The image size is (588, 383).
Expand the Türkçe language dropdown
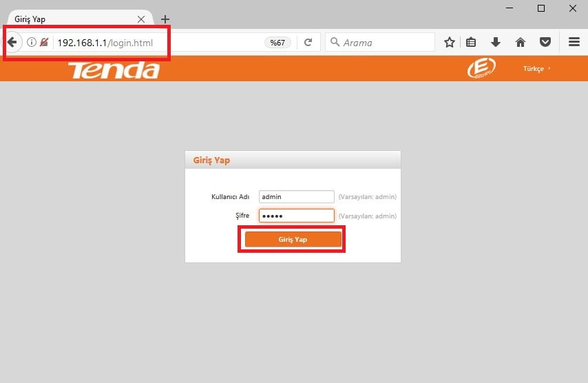tap(537, 69)
